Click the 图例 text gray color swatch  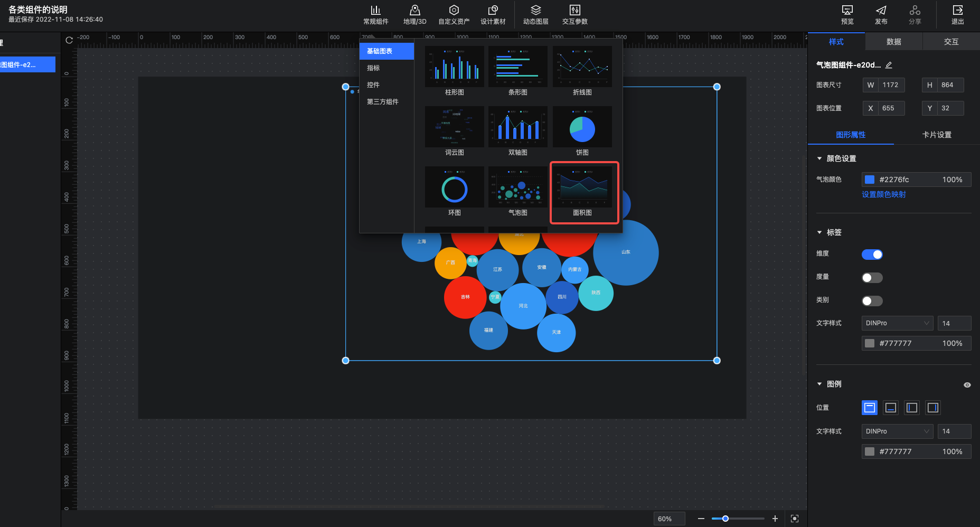(870, 451)
